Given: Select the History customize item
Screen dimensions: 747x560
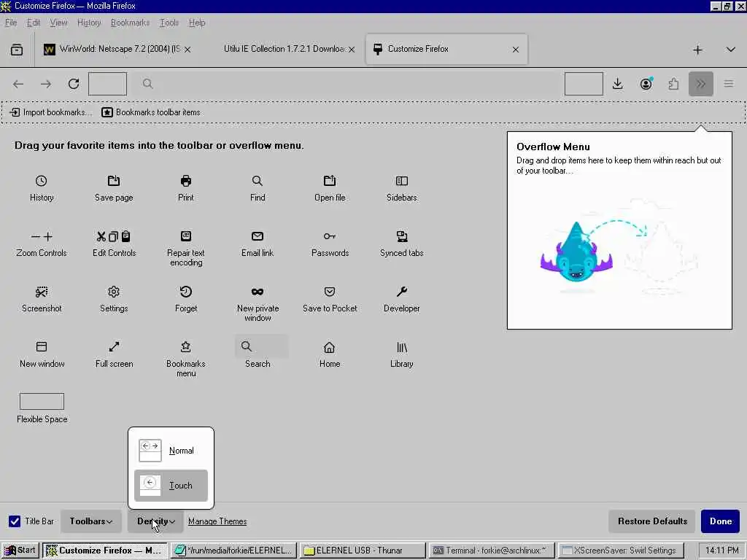Looking at the screenshot, I should tap(42, 189).
